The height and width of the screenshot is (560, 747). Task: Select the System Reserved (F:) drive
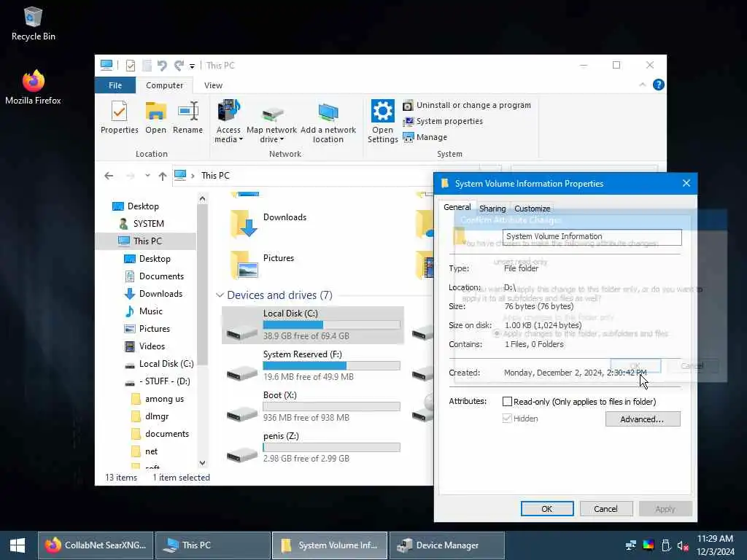pyautogui.click(x=312, y=366)
